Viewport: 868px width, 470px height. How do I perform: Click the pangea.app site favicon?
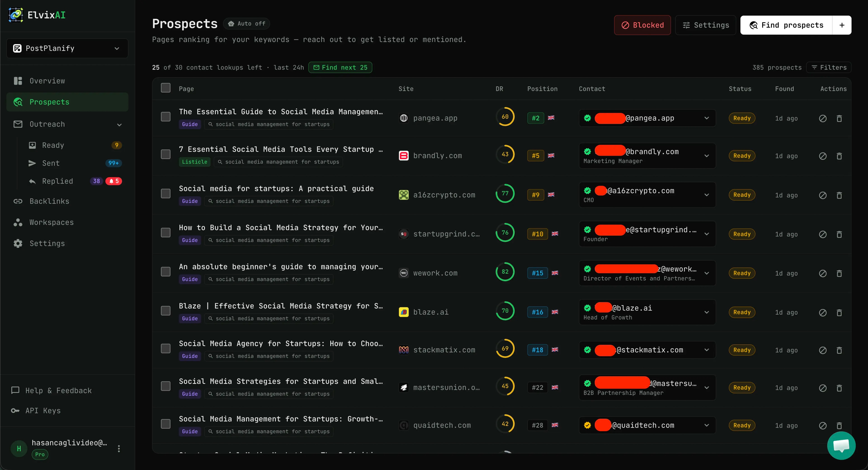403,118
